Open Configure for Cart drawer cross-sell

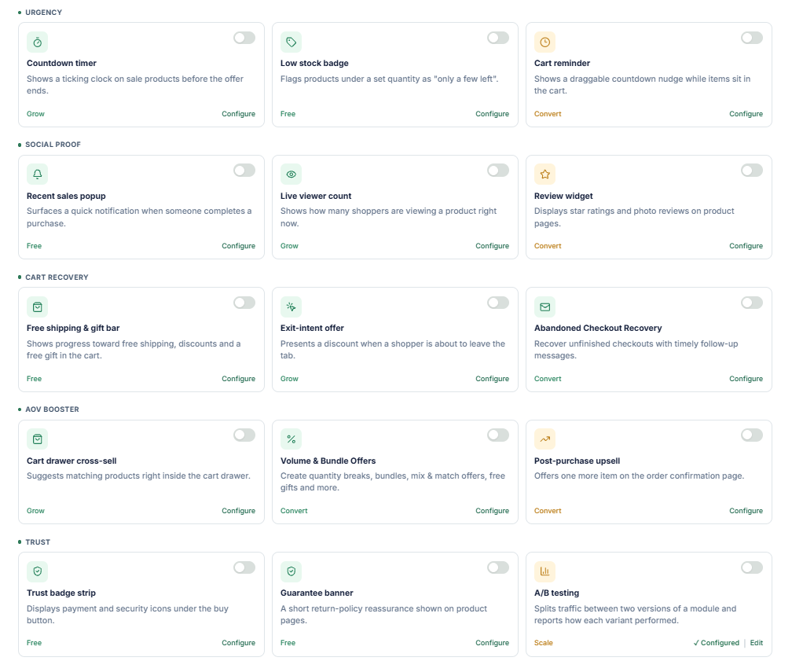click(x=238, y=511)
